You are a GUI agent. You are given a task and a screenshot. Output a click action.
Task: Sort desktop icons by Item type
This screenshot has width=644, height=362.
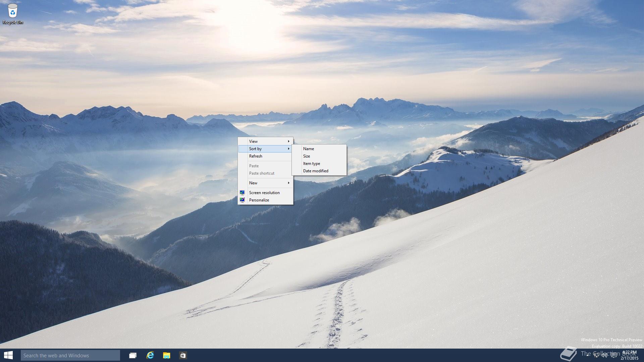(319, 164)
